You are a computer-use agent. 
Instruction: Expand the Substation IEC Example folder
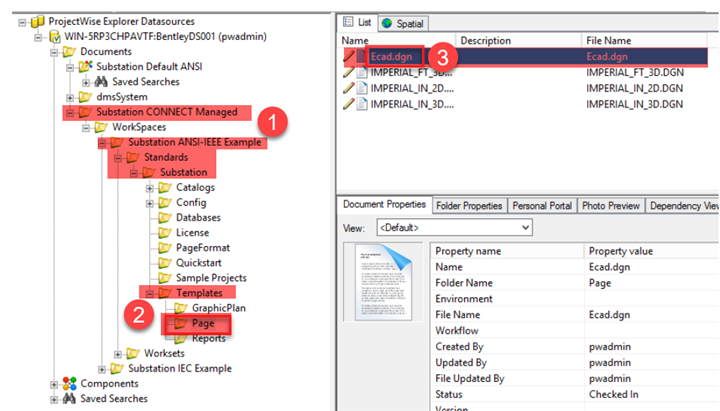click(102, 369)
